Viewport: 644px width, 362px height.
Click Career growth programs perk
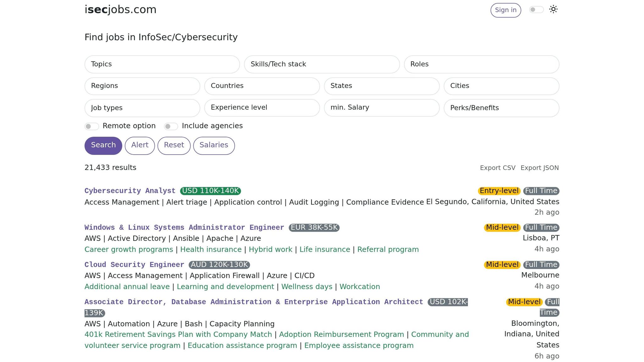[129, 250]
